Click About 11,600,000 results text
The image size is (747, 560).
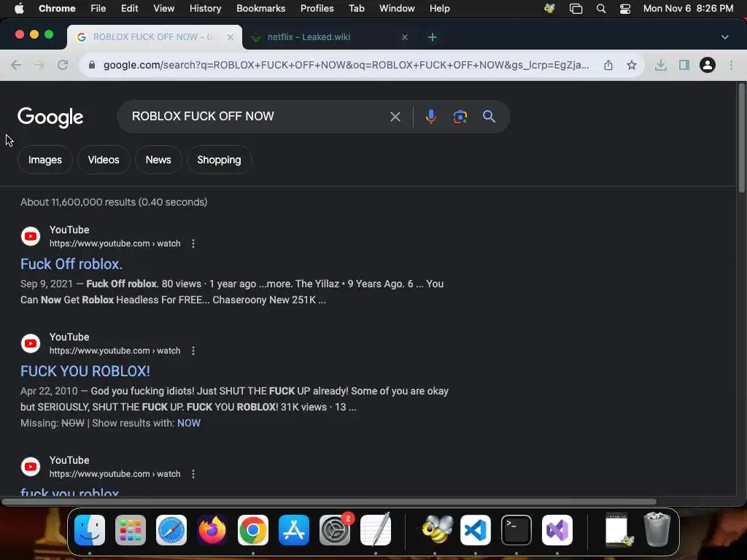[x=114, y=203]
